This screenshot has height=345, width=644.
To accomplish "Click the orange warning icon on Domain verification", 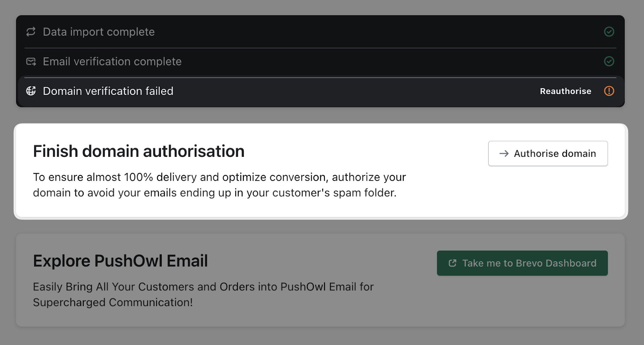I will (609, 91).
